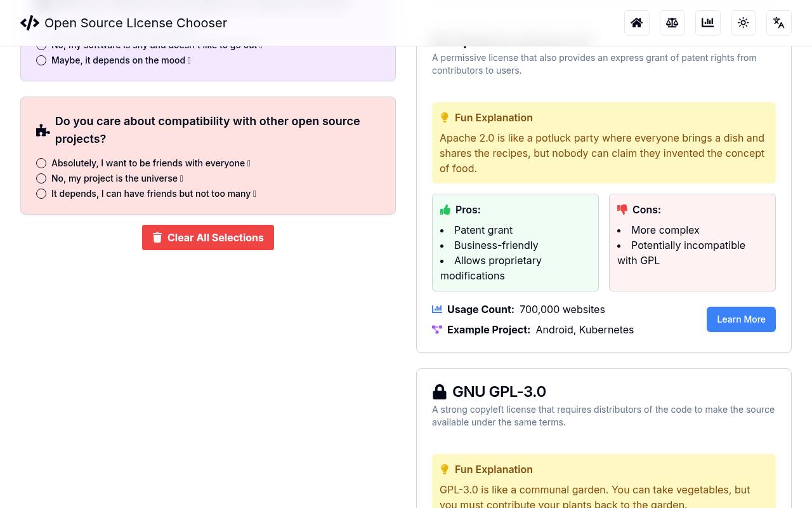This screenshot has height=508, width=812.
Task: Click the thumbs down Cons icon
Action: coord(622,210)
